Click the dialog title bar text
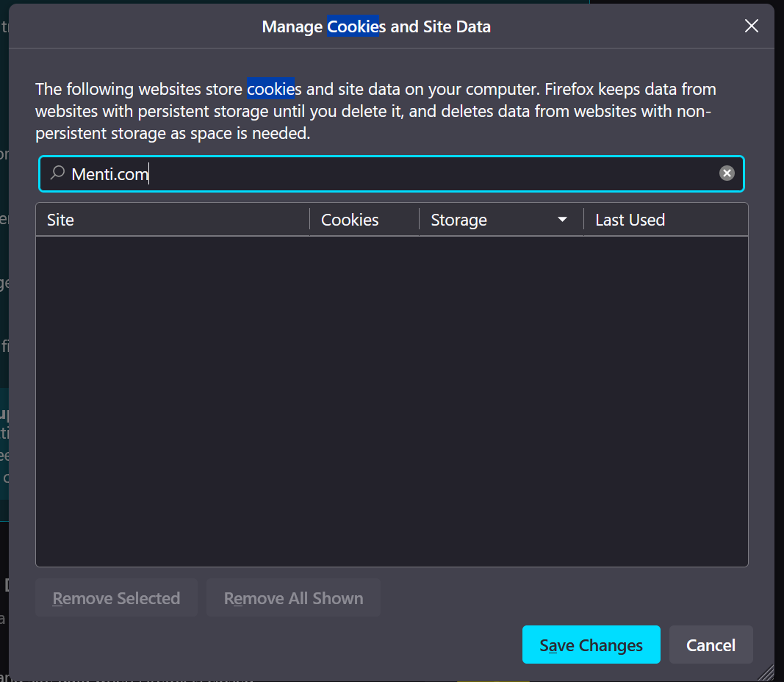The image size is (784, 682). tap(376, 27)
